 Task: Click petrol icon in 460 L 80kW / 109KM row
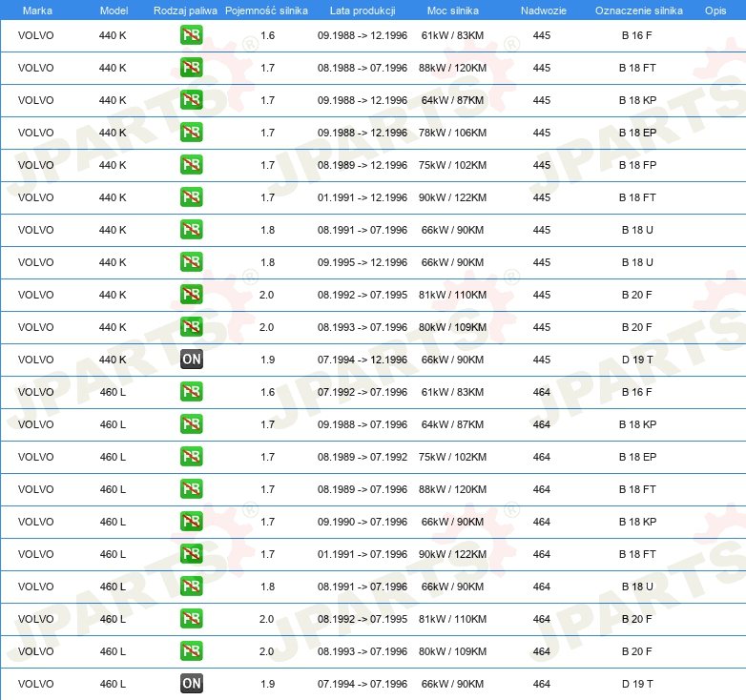[191, 651]
